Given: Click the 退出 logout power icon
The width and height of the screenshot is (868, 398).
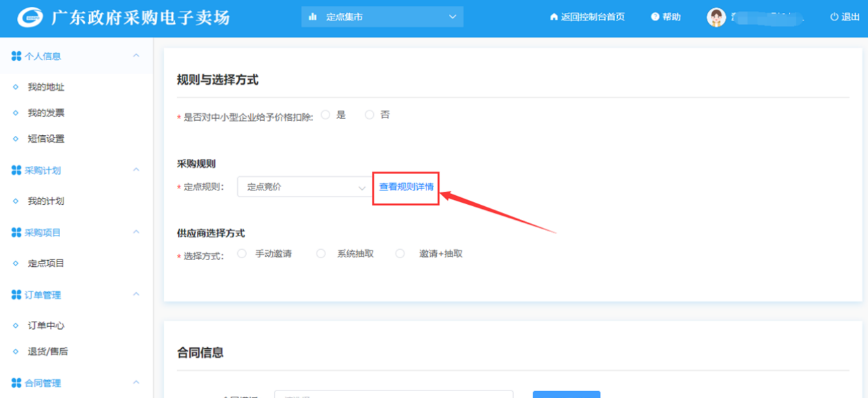Looking at the screenshot, I should (x=834, y=17).
